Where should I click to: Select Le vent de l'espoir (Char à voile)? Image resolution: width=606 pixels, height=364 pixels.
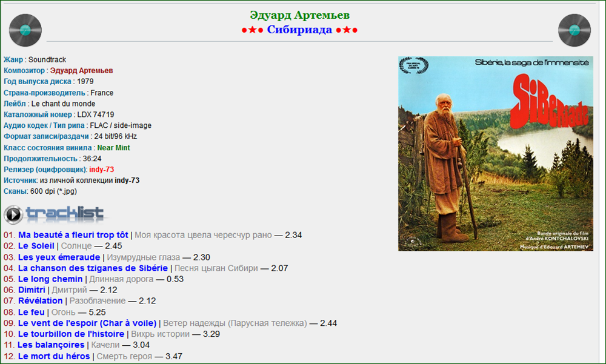[87, 323]
